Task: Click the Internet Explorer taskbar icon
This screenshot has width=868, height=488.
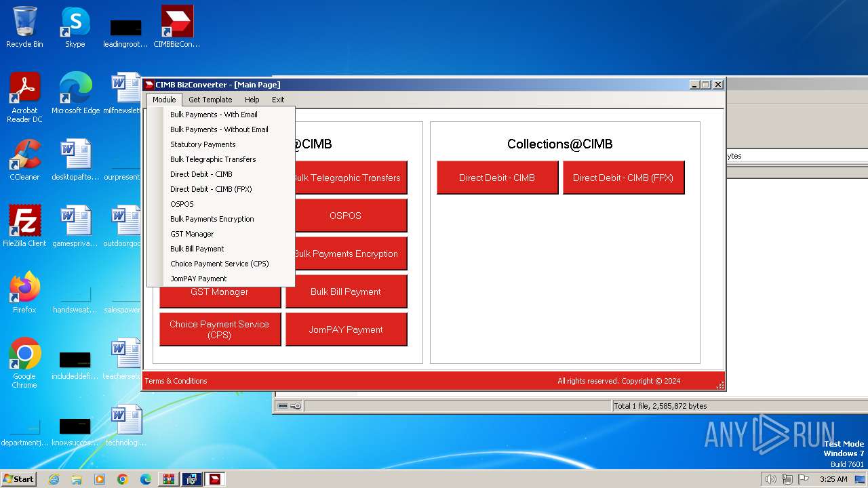Action: tap(54, 479)
